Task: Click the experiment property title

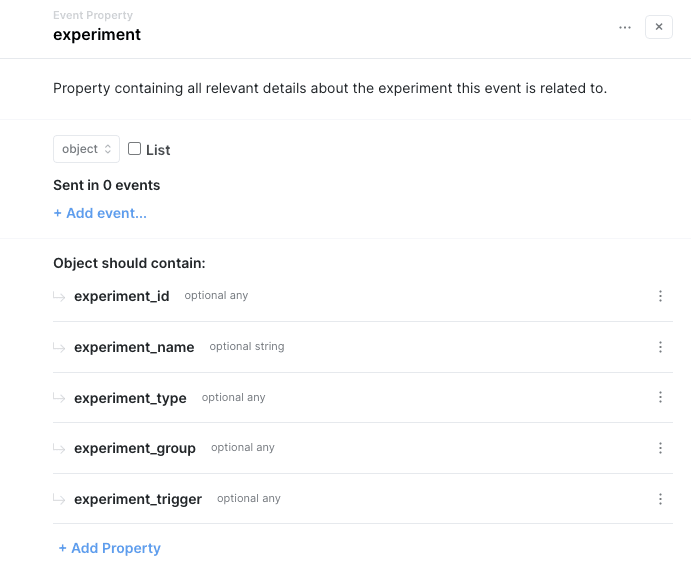Action: coord(97,35)
